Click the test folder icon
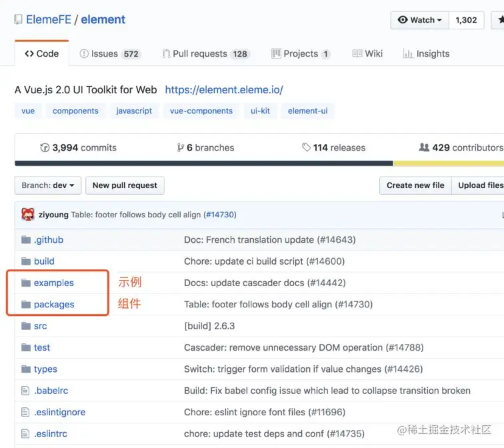This screenshot has width=504, height=448. [26, 347]
